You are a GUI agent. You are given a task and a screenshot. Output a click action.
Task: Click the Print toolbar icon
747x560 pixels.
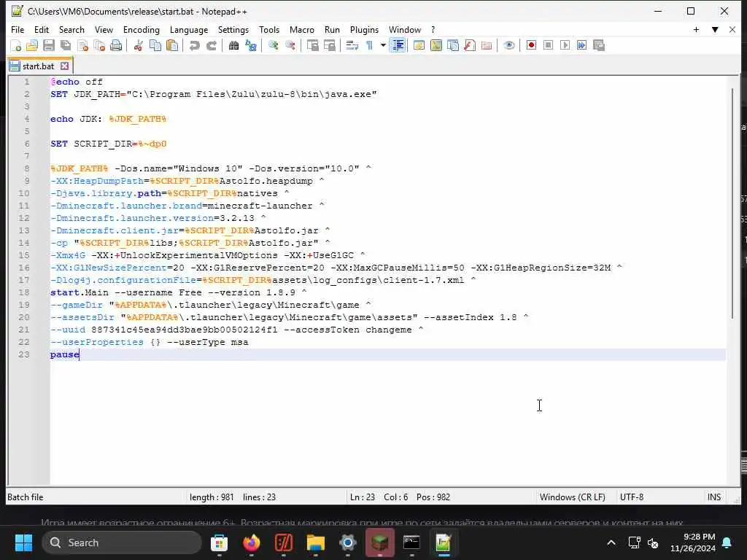(x=116, y=46)
